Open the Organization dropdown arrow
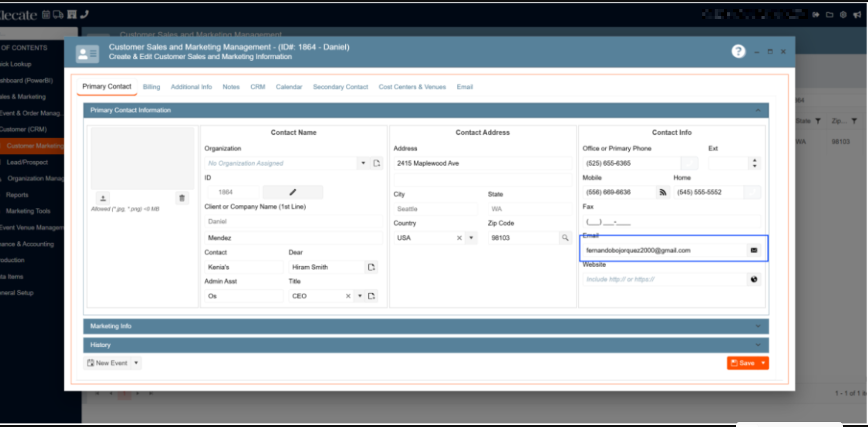 tap(363, 163)
